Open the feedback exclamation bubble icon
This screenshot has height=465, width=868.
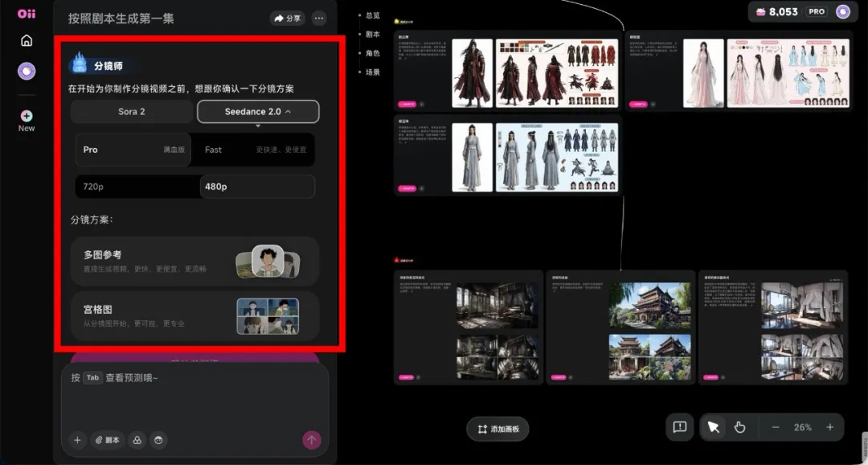[680, 426]
